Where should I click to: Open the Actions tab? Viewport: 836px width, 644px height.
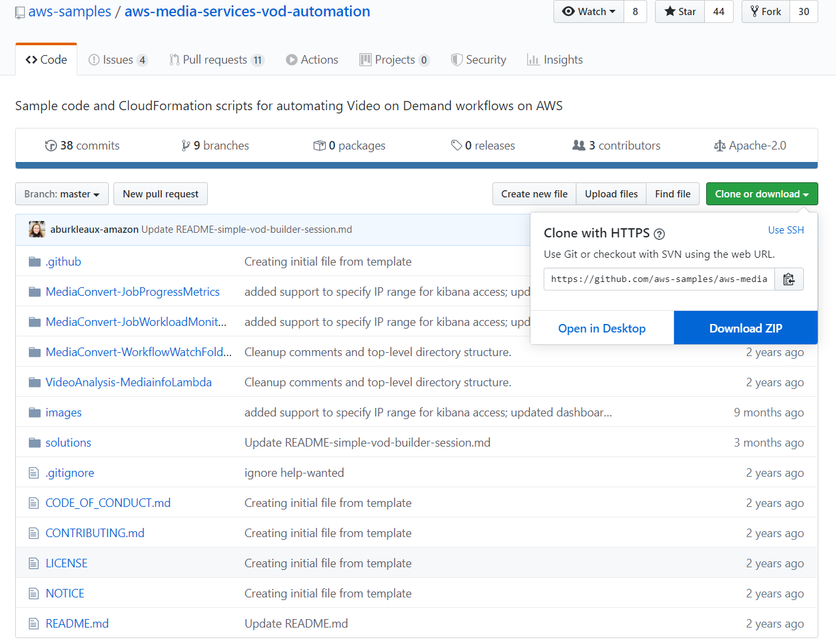coord(312,60)
